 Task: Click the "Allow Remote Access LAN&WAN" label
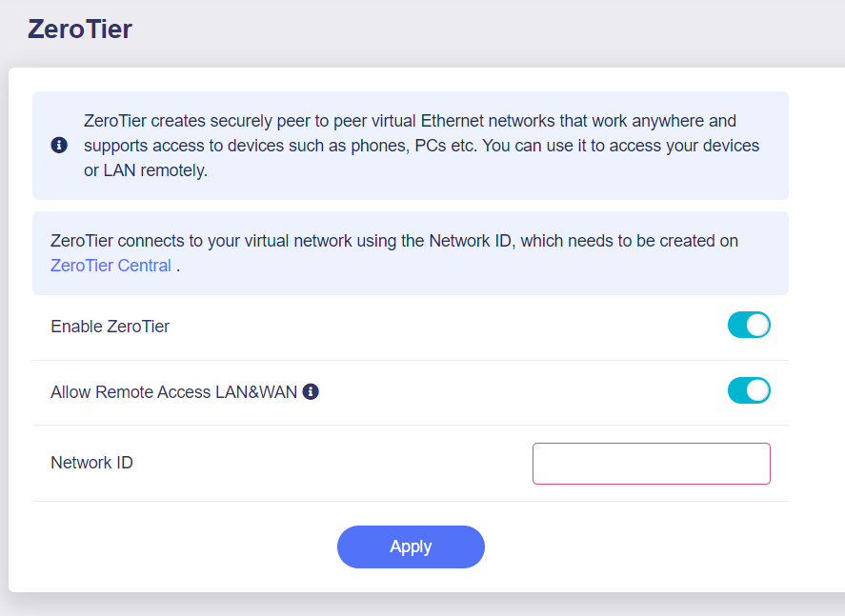(x=173, y=391)
